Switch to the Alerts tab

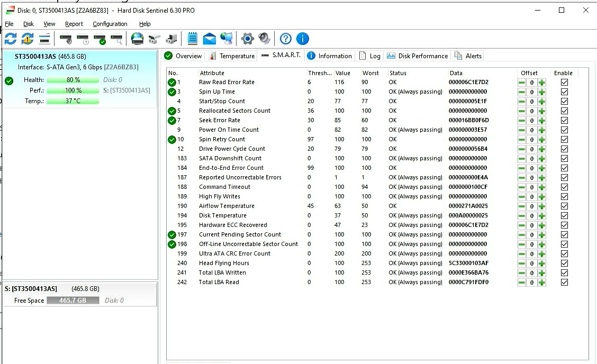pos(468,56)
